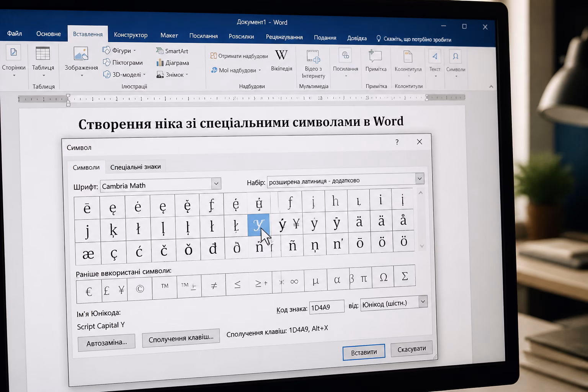Click the symbol grid scroll-down arrow
This screenshot has width=588, height=392.
click(422, 246)
